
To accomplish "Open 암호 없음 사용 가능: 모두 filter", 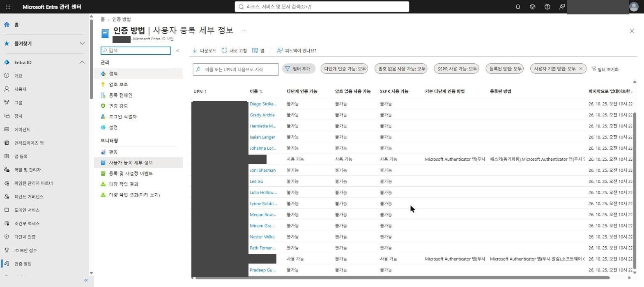I will [401, 69].
